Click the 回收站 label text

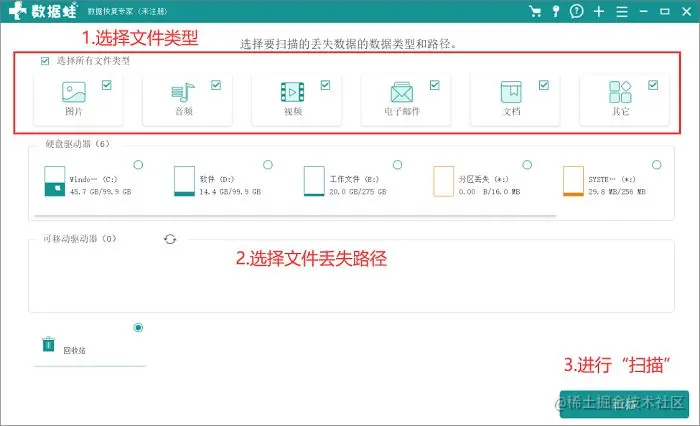74,351
